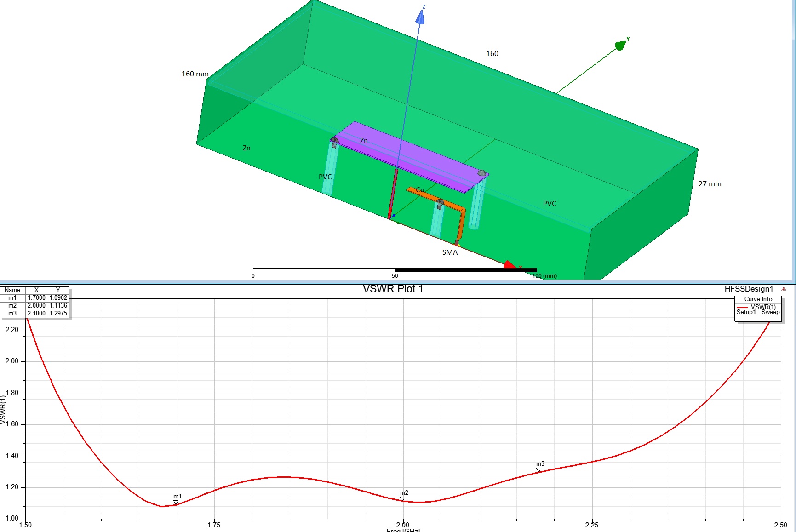Click the screw on the orange Cu strip
The image size is (796, 532).
click(x=440, y=202)
